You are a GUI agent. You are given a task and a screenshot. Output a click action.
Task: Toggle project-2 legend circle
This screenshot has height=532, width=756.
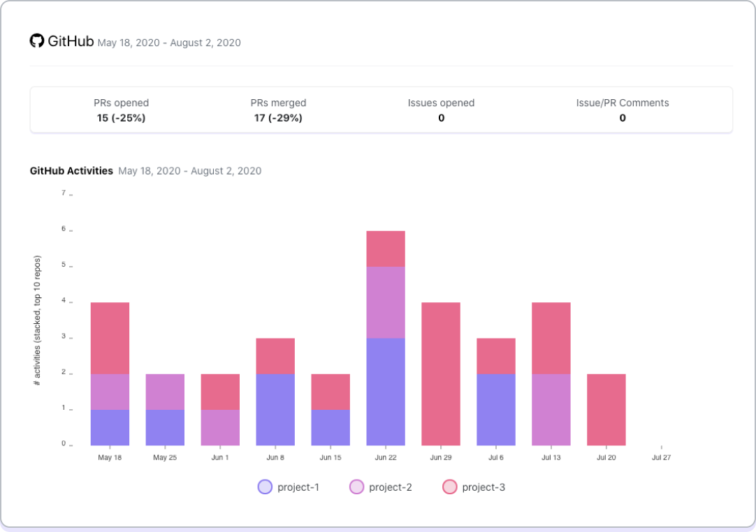coord(356,487)
